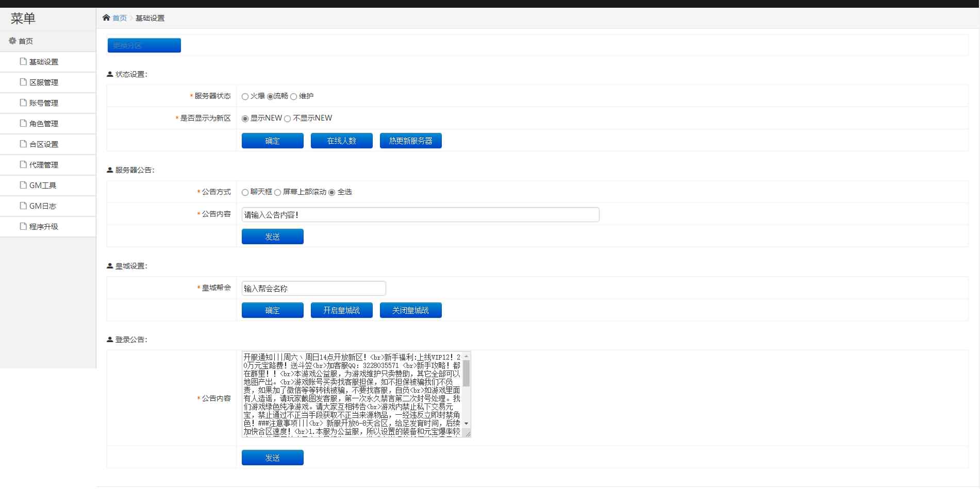Viewport: 980px width, 489px height.
Task: Click the document icon beside 代理管理
Action: pyautogui.click(x=22, y=164)
